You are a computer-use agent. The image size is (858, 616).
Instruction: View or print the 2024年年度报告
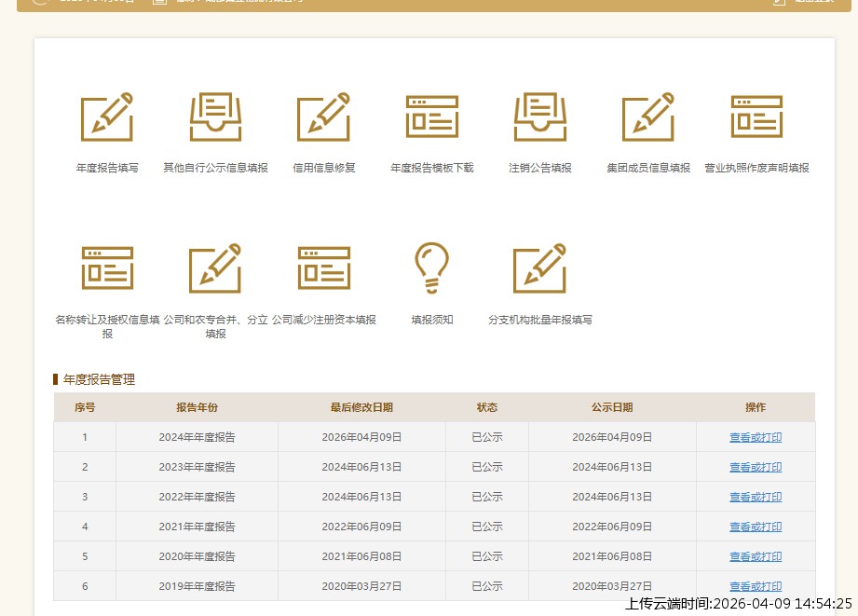[x=756, y=437]
